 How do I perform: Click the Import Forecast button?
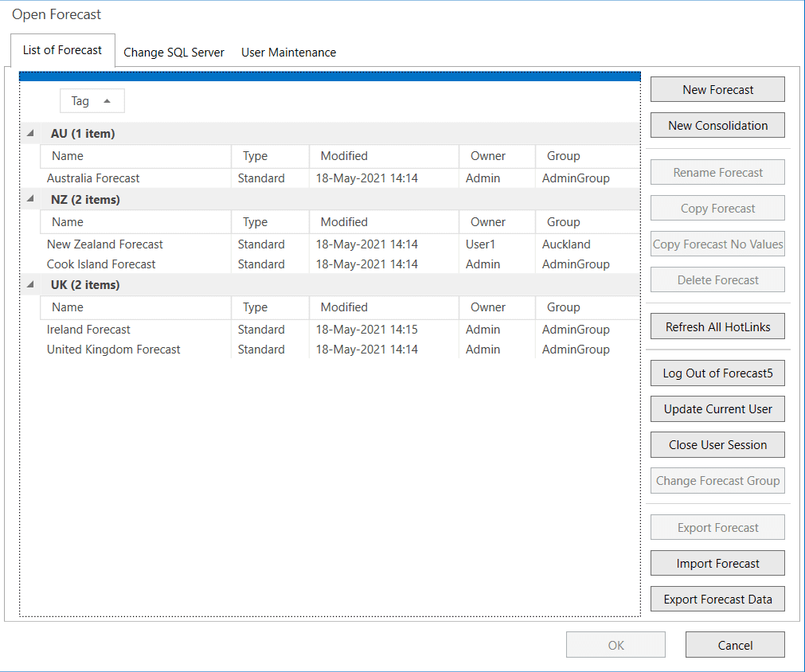[x=717, y=564]
